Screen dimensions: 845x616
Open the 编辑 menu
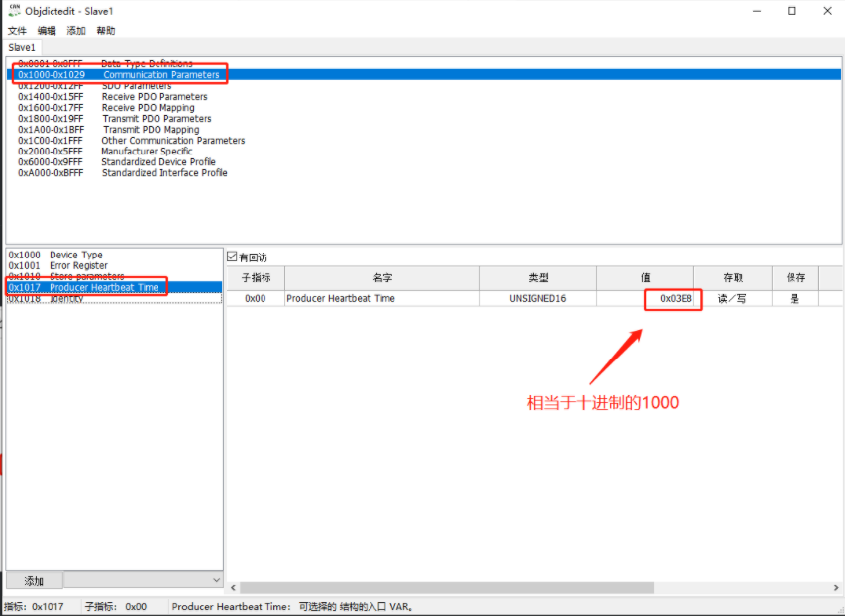(x=47, y=30)
